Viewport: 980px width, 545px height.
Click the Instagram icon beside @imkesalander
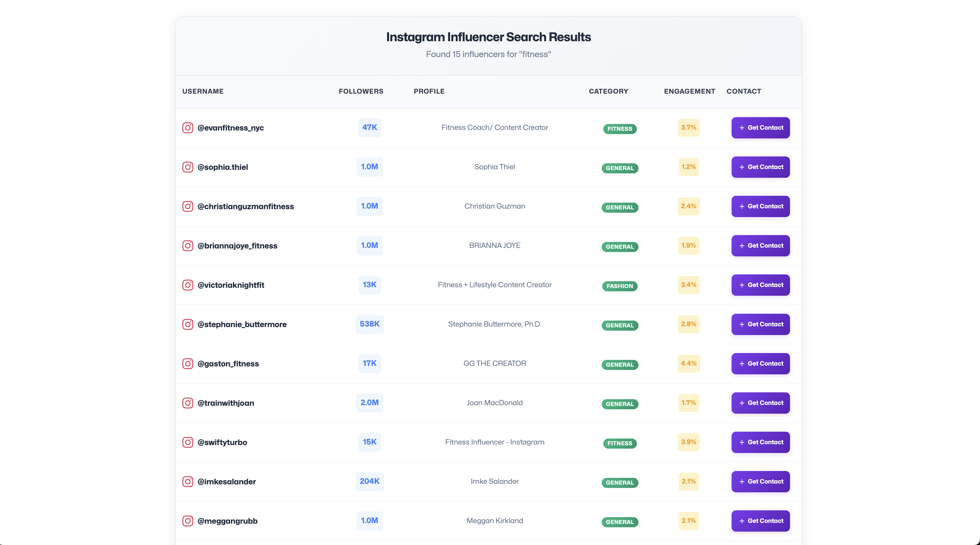tap(188, 481)
